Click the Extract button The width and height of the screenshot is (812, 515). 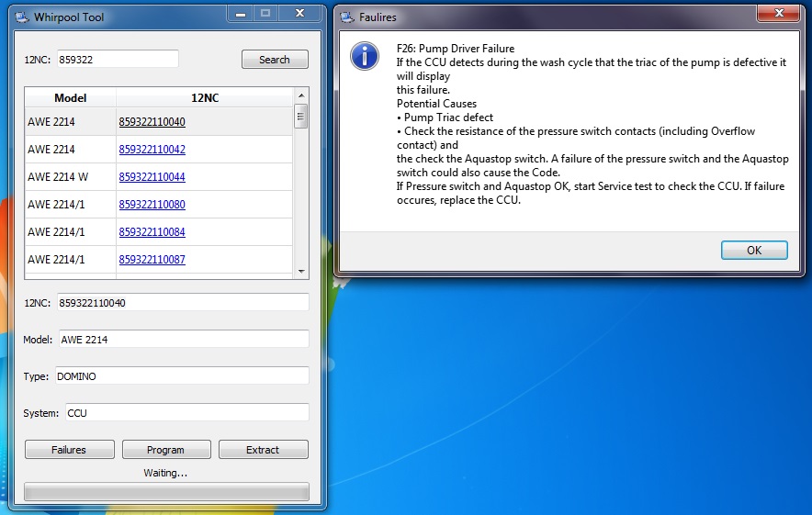click(263, 450)
